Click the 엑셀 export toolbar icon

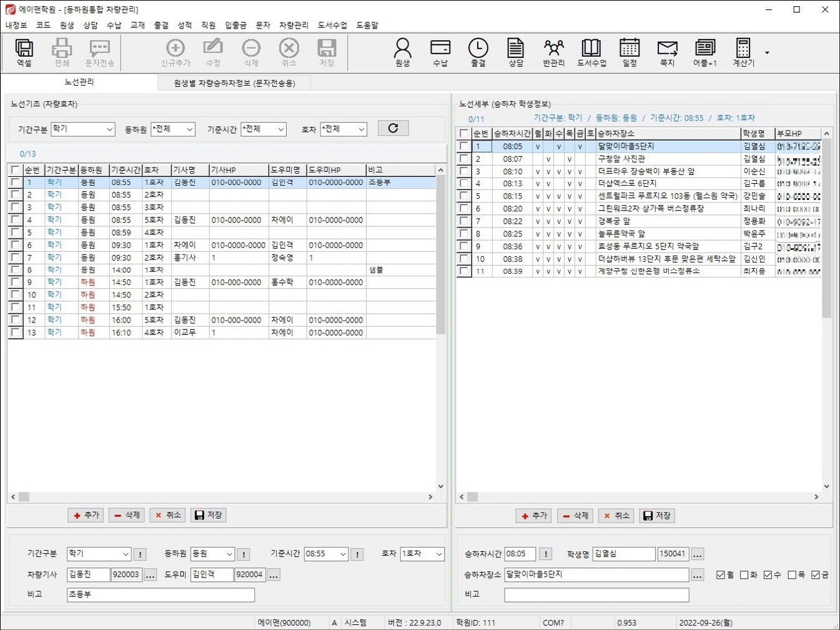(x=24, y=52)
